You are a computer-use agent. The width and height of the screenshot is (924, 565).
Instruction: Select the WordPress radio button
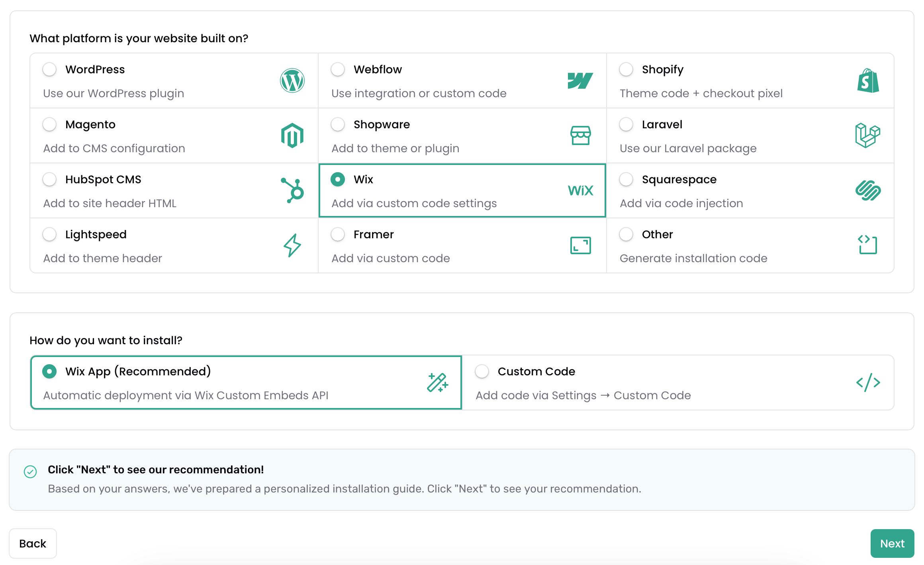(x=49, y=69)
